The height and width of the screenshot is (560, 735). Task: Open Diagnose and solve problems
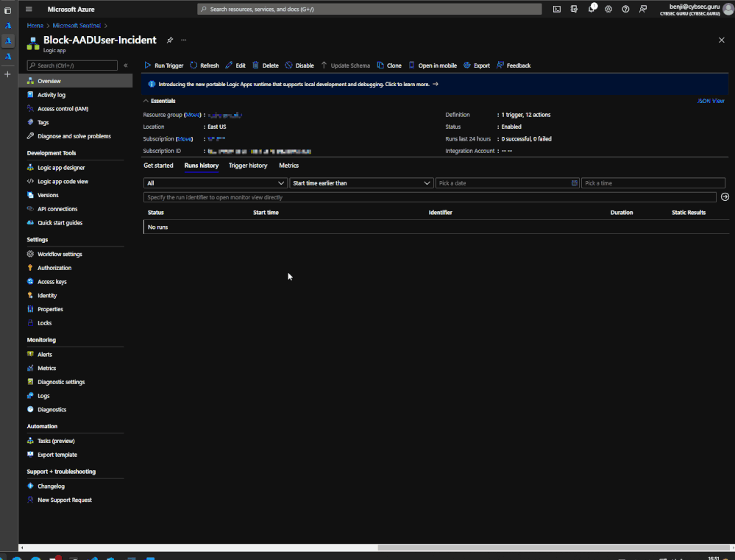(x=76, y=136)
